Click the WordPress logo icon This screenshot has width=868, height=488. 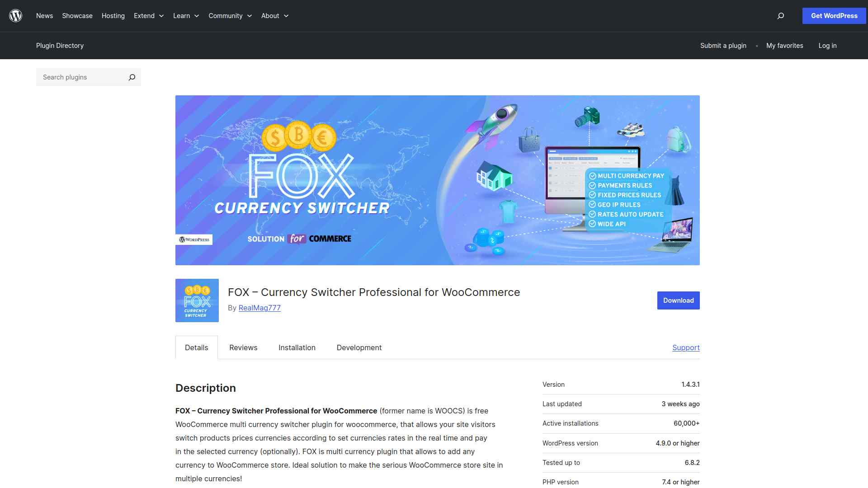pyautogui.click(x=16, y=16)
